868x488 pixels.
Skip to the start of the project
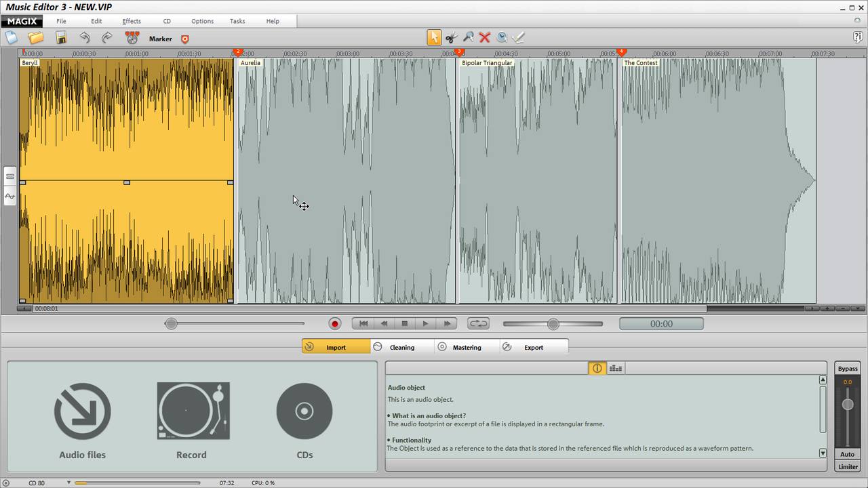point(363,324)
